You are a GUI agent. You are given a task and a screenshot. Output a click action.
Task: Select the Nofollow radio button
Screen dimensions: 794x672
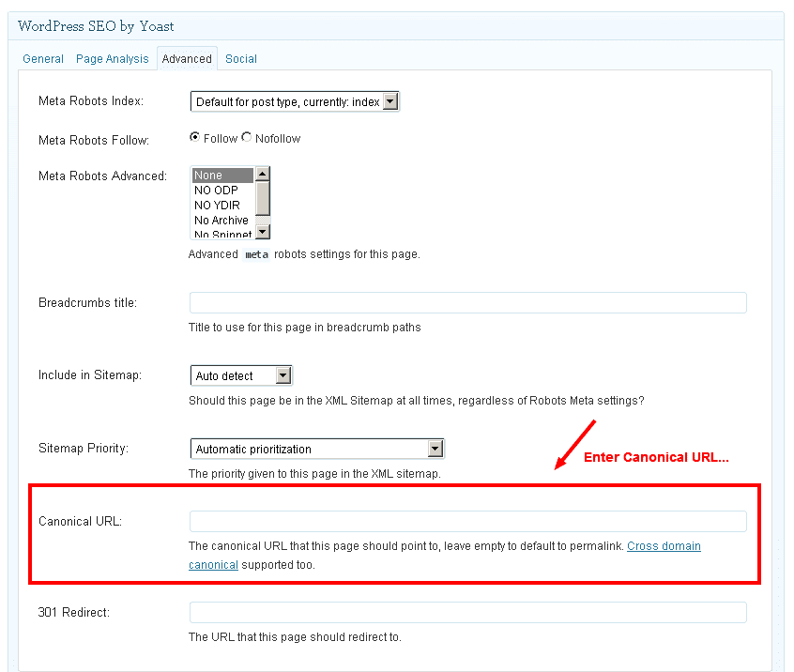247,137
